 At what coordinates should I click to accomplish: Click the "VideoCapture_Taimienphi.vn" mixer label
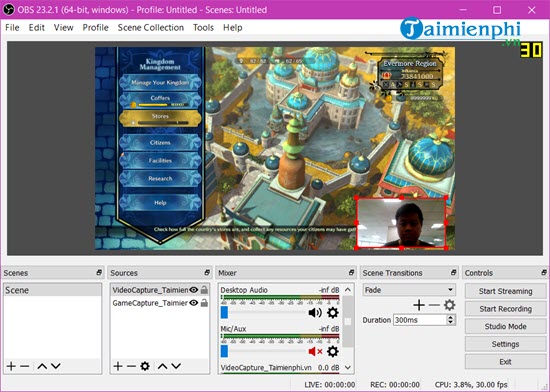(266, 367)
